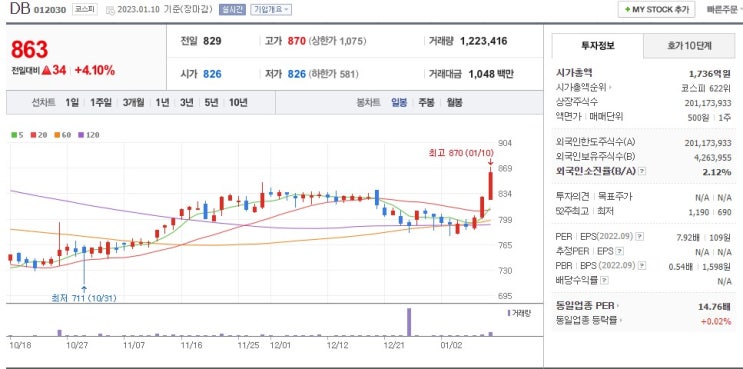Select the 5년 line chart range
Image resolution: width=743 pixels, height=369 pixels.
[x=211, y=102]
